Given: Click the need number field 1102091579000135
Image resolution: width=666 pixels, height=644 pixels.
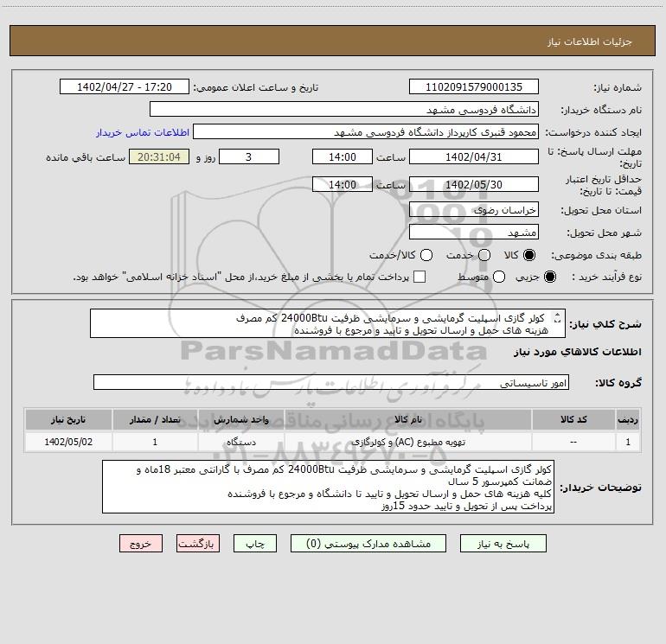Looking at the screenshot, I should click(x=474, y=87).
